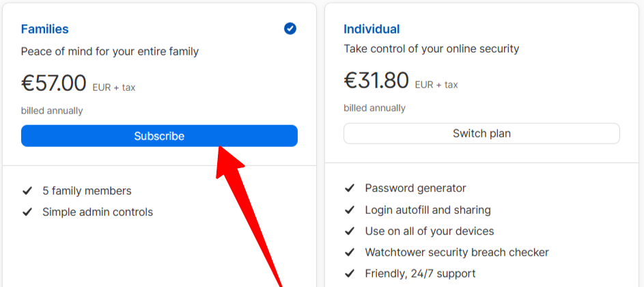Select the Families plan heading
This screenshot has width=644, height=287.
[x=45, y=29]
